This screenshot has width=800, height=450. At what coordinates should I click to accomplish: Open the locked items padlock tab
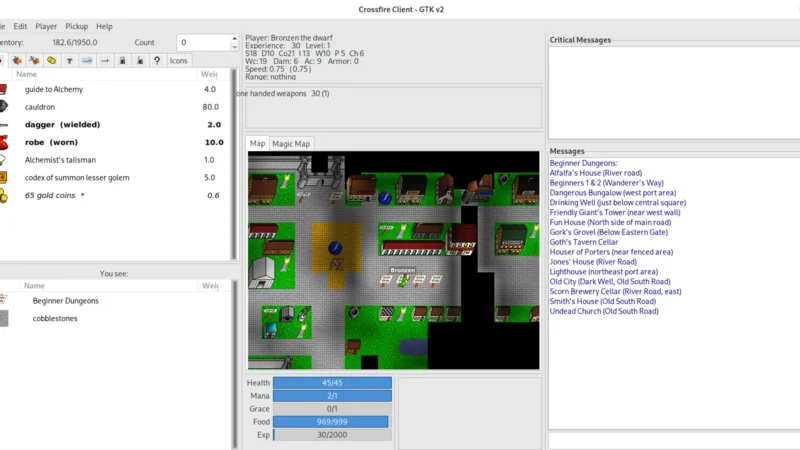click(x=122, y=61)
